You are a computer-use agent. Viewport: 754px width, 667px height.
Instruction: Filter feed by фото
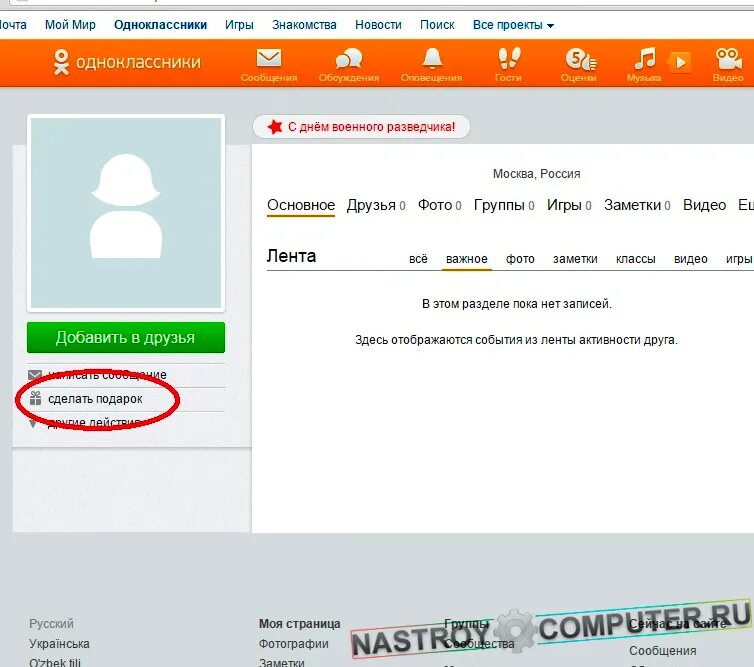tap(520, 259)
